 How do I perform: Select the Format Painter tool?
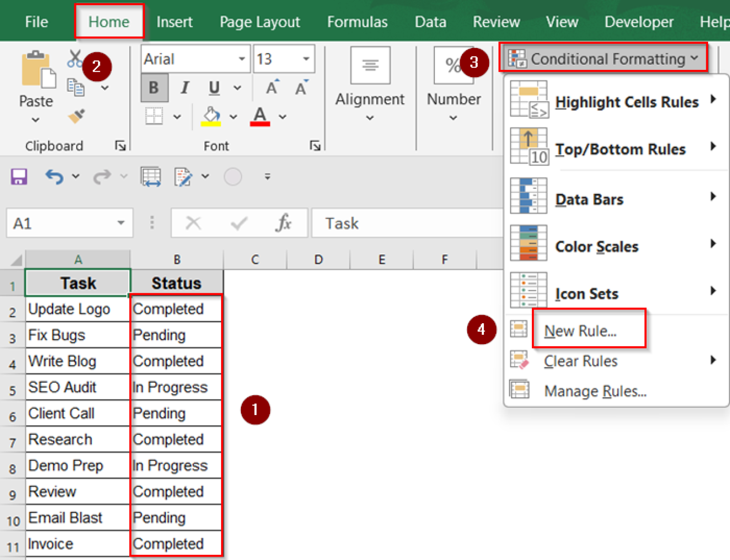(75, 116)
